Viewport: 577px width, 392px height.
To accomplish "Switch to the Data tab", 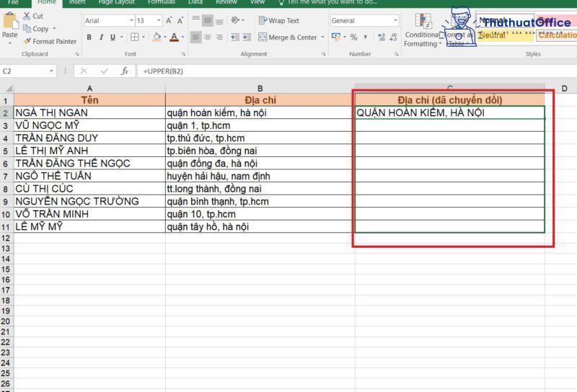I will [195, 2].
